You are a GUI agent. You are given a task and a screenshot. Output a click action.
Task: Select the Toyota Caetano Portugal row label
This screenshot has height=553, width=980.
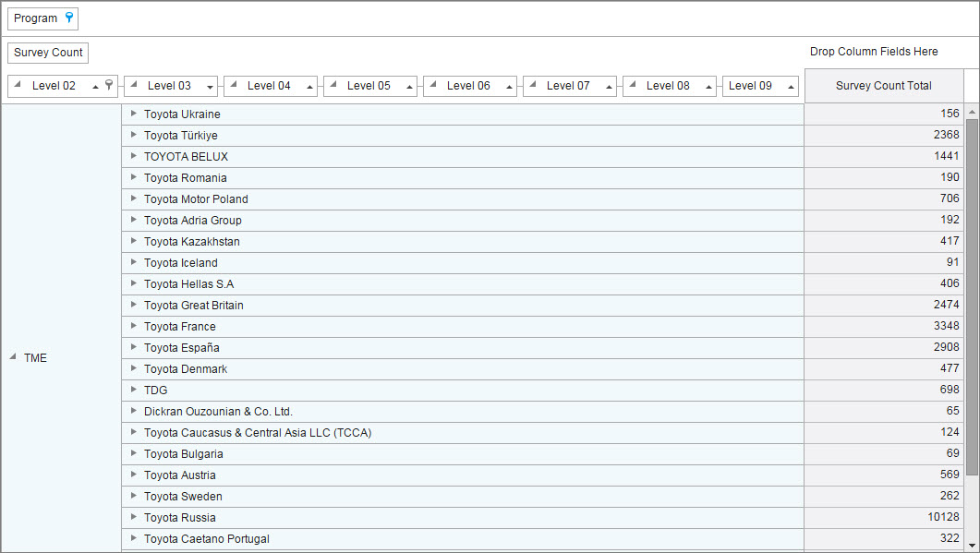[x=207, y=538]
